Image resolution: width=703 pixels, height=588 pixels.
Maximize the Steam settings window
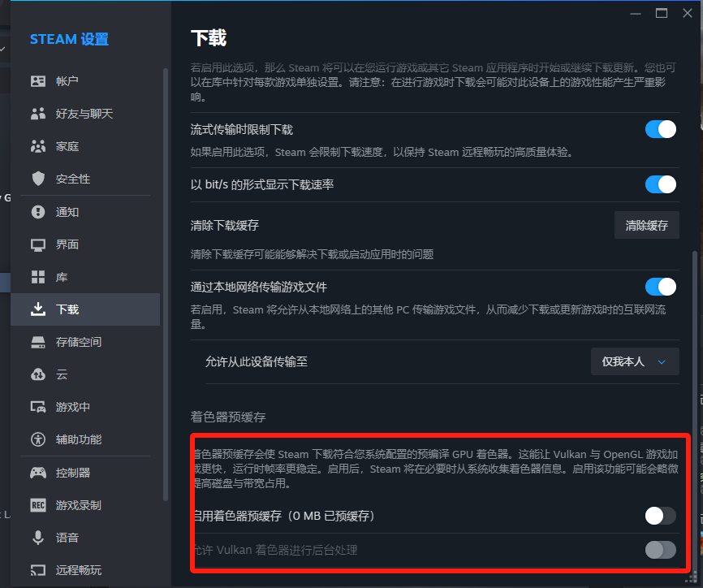pos(662,14)
